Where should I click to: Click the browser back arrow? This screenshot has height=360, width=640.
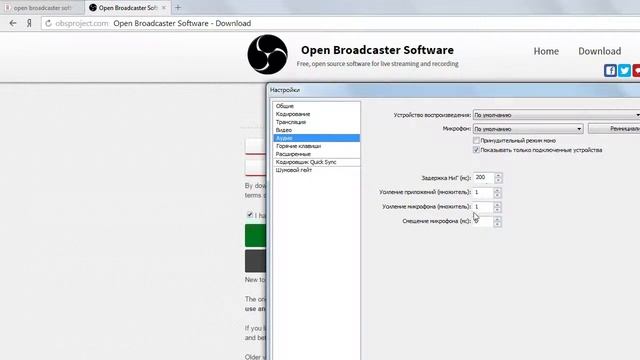[13, 23]
